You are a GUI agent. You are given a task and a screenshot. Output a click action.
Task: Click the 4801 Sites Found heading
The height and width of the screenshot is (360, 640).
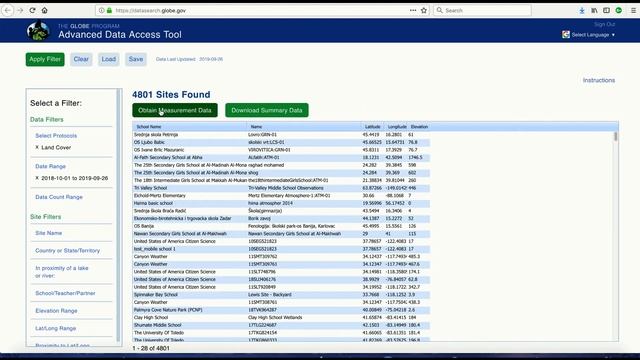[x=171, y=94]
